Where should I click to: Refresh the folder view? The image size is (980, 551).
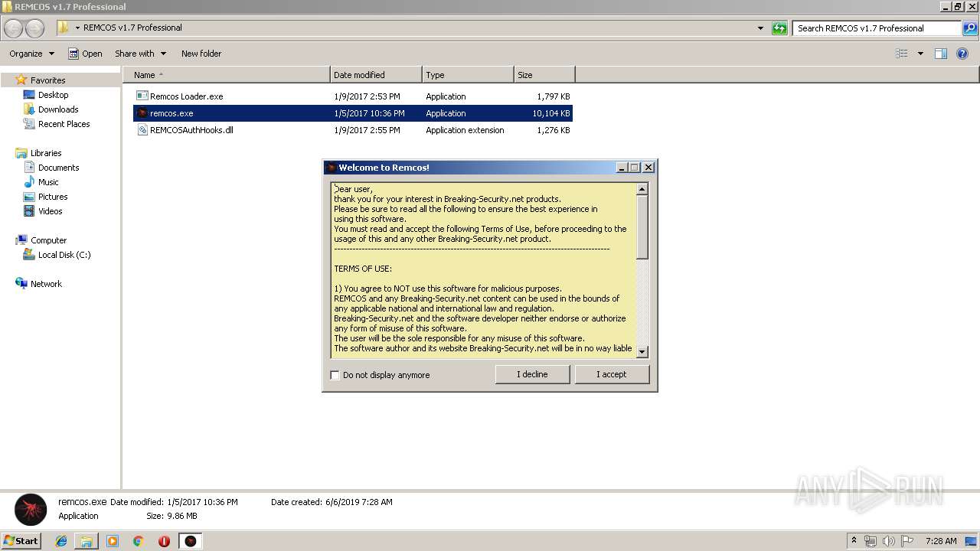[x=779, y=28]
